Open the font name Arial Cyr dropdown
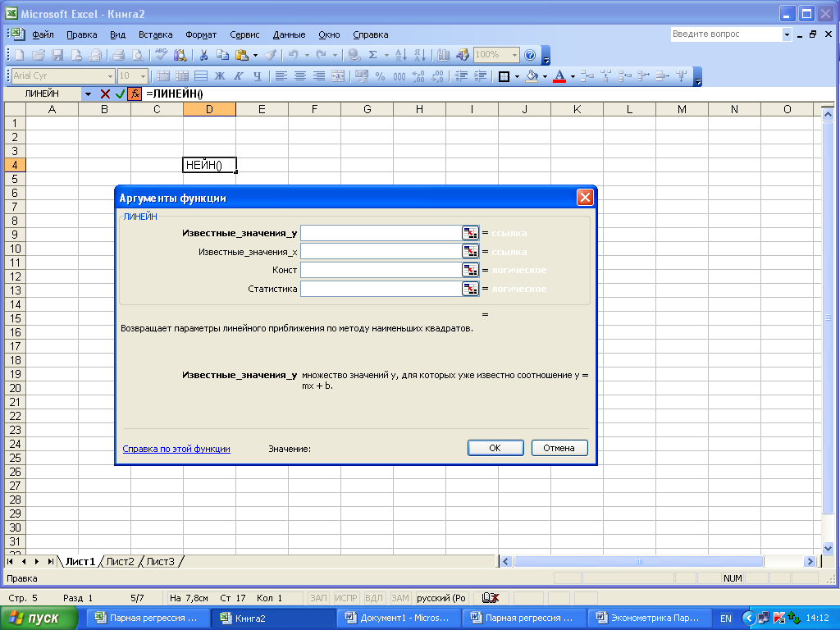Screen dimensions: 840x630 tap(111, 76)
